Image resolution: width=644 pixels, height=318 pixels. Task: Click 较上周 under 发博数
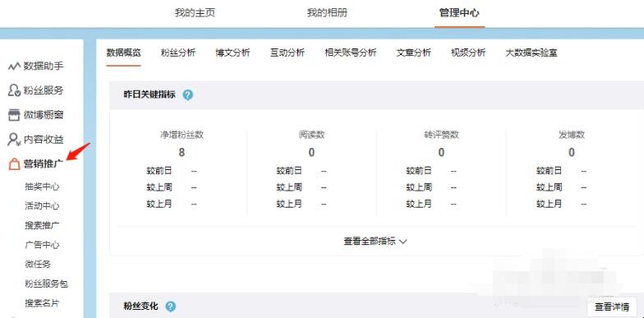tap(549, 187)
